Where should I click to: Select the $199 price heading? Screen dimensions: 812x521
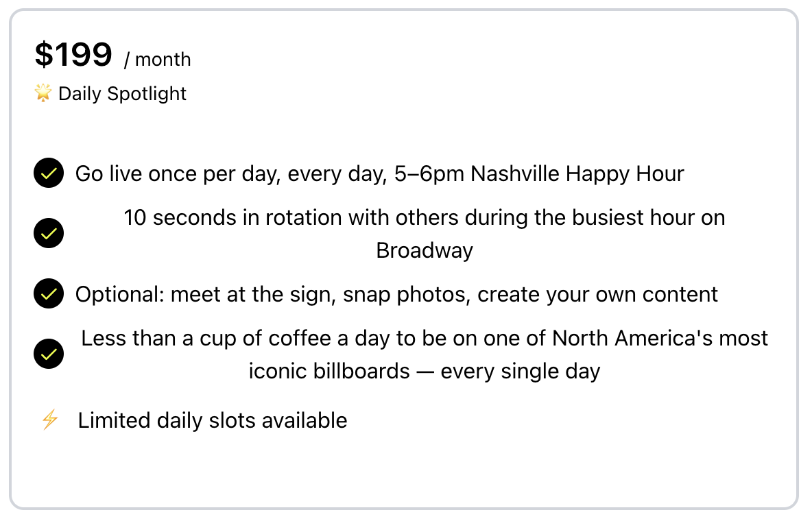[x=73, y=55]
